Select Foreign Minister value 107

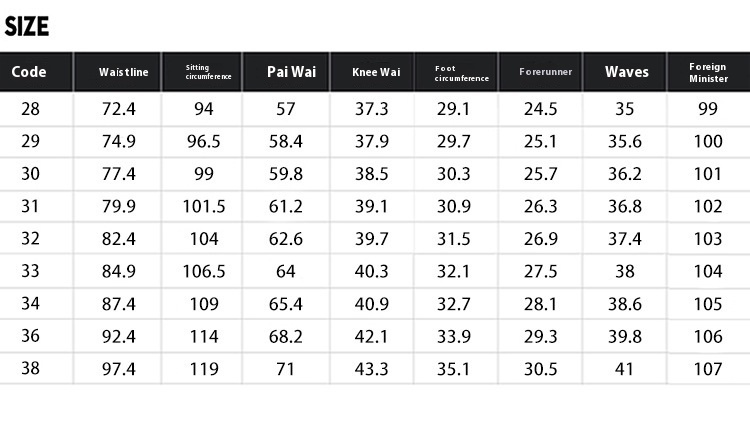tap(708, 369)
